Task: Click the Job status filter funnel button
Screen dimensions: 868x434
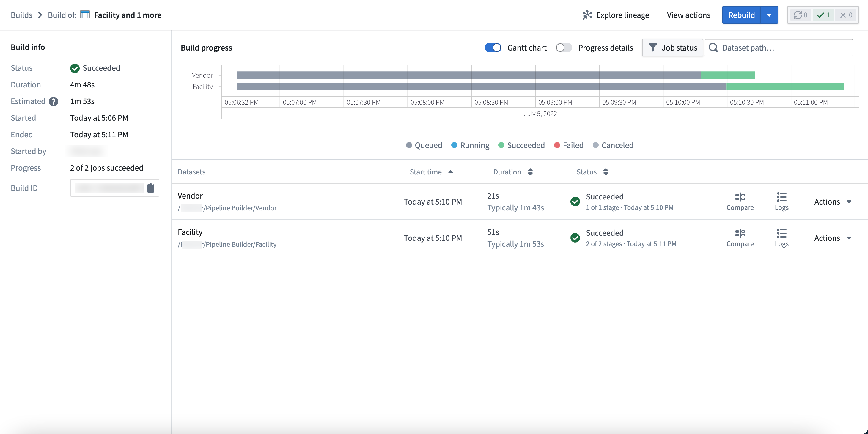Action: 672,48
